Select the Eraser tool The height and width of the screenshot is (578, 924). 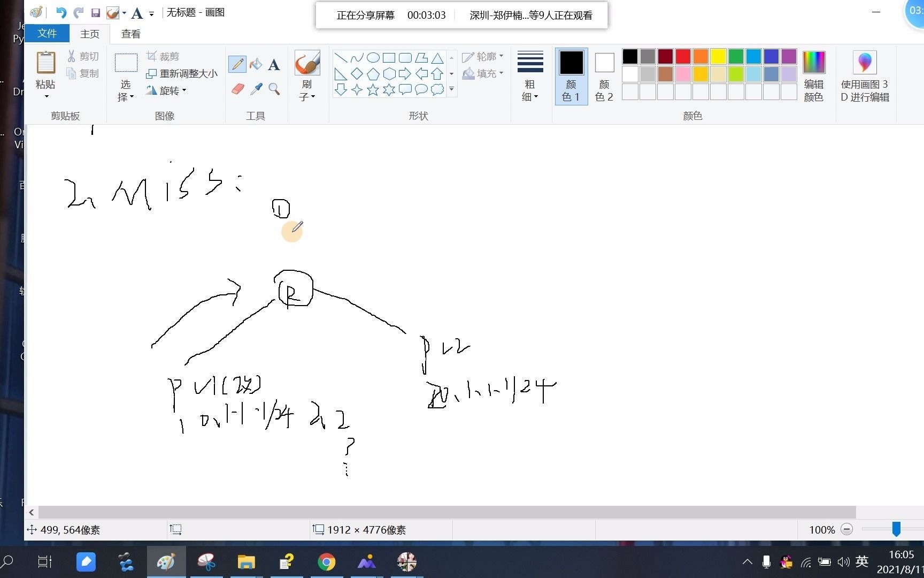click(x=237, y=89)
